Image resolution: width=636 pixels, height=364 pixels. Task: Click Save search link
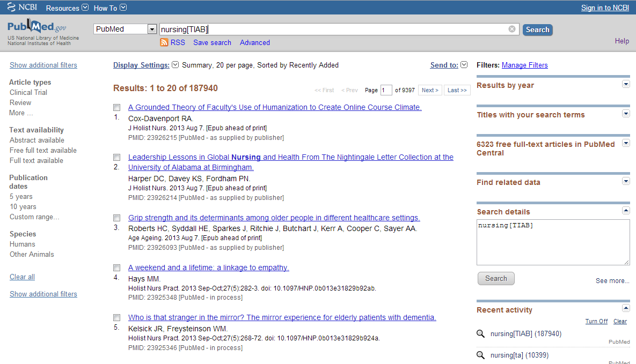click(x=212, y=42)
